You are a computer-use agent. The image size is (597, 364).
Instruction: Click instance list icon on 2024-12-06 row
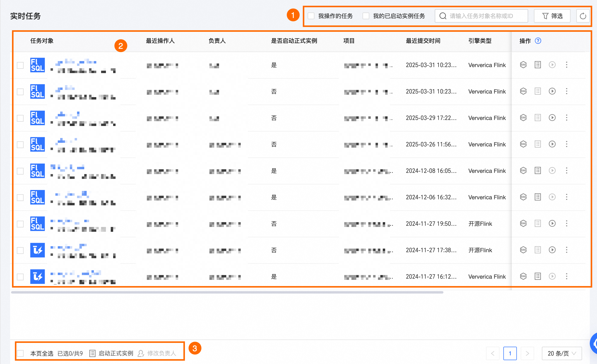(538, 197)
